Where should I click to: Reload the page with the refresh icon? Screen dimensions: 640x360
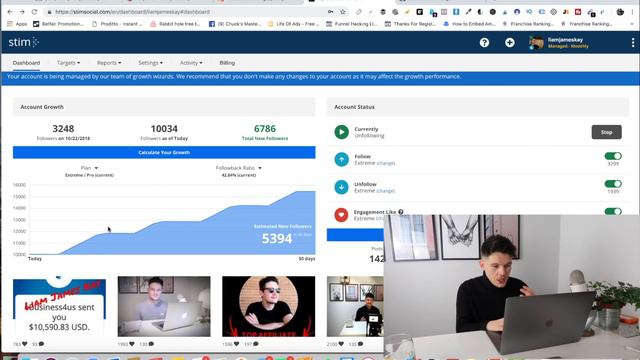[x=34, y=12]
